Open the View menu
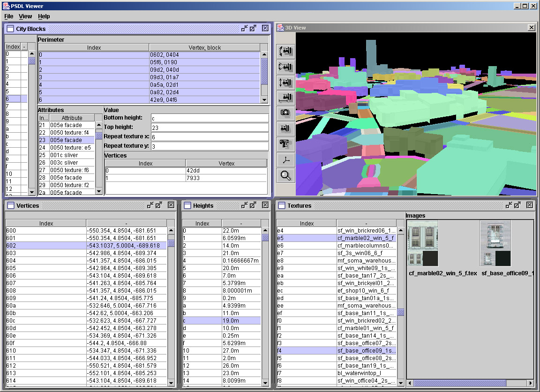Viewport: 540px width, 392px height. [25, 16]
